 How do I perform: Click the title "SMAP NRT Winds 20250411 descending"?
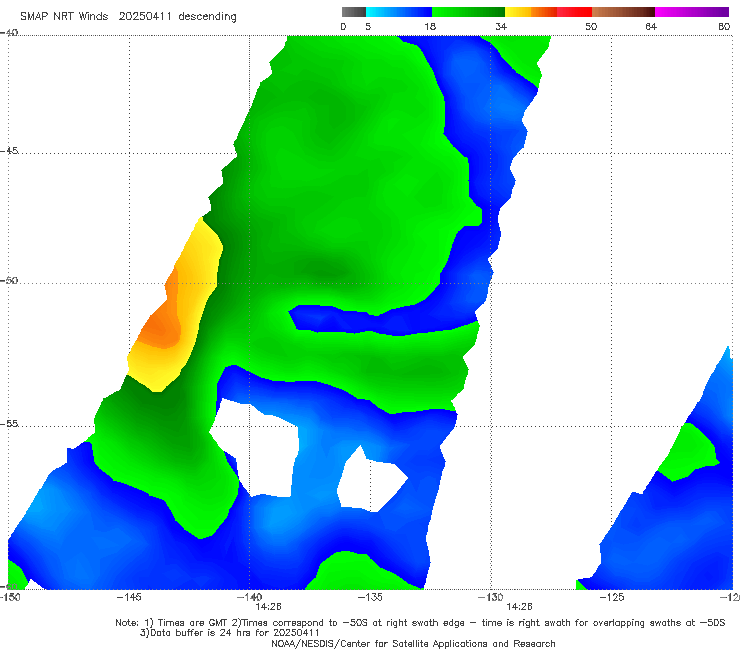click(128, 17)
